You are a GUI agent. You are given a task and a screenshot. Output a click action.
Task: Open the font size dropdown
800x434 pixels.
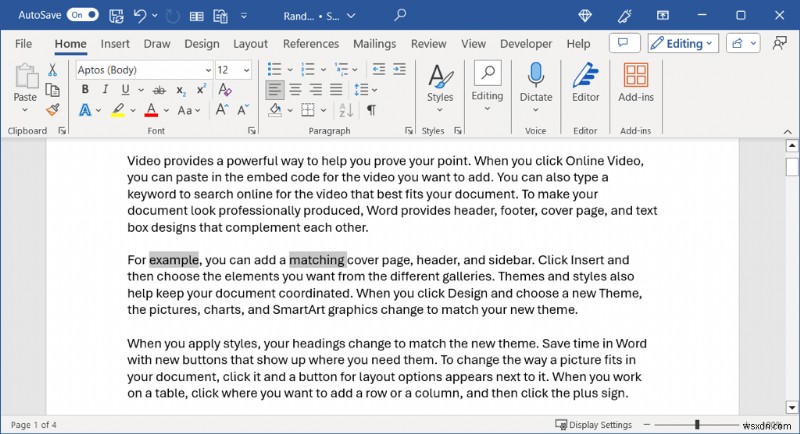[x=246, y=70]
